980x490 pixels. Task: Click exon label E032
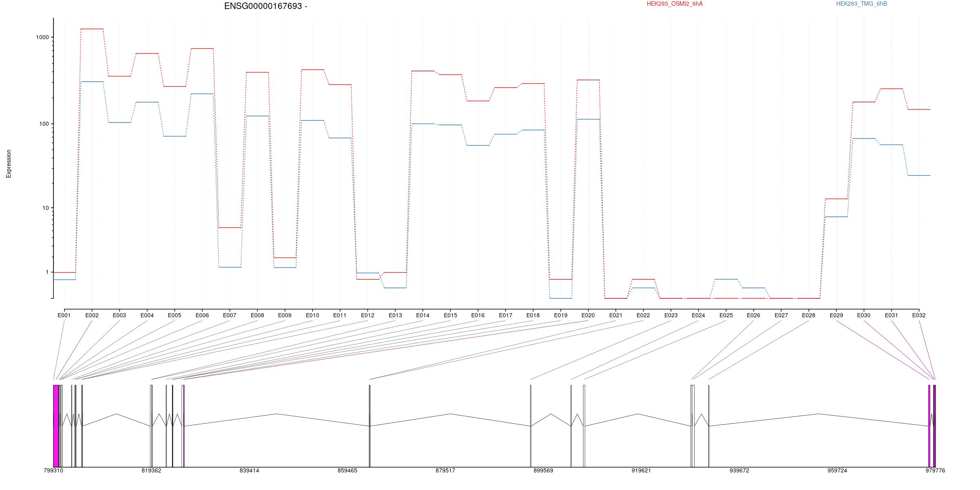point(919,315)
